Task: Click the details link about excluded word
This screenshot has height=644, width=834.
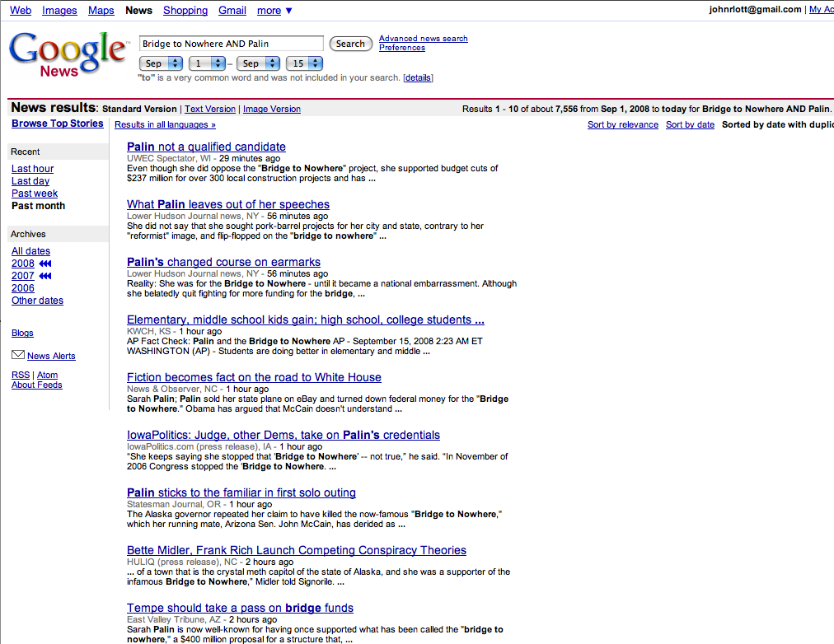Action: click(418, 77)
